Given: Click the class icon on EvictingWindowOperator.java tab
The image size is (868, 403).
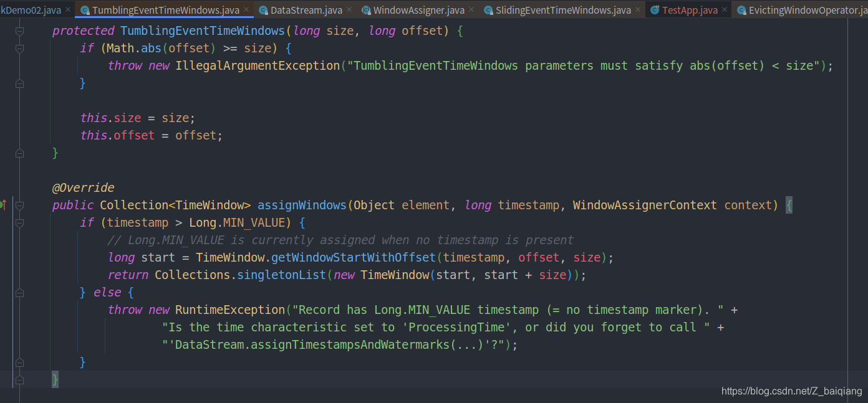Looking at the screenshot, I should click(x=741, y=10).
